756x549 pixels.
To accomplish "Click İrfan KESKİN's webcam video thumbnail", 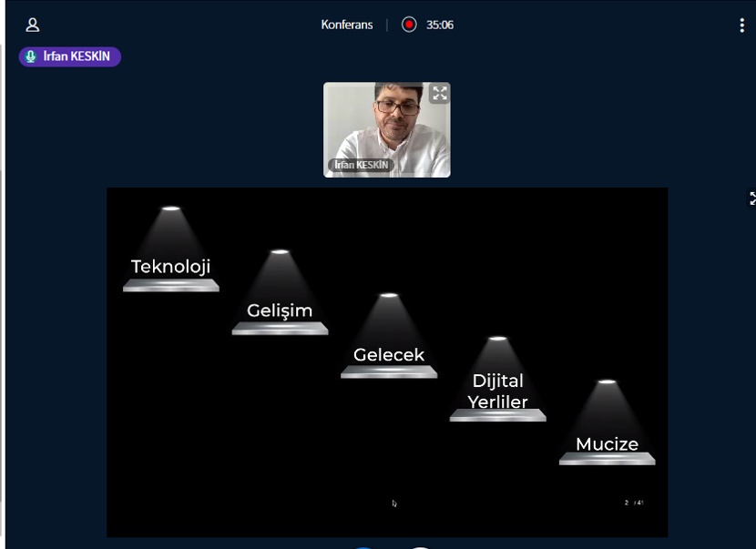I will point(387,127).
